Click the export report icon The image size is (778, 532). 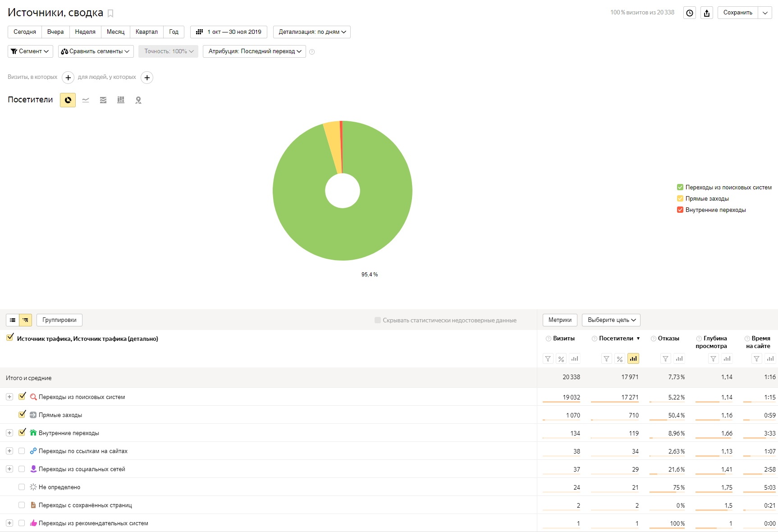click(x=707, y=13)
